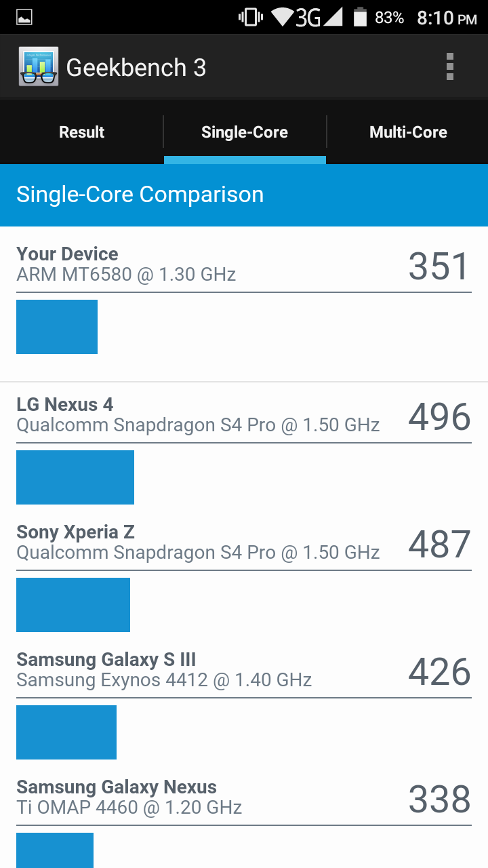Select the Single-Core tab
Screen dimensions: 488x868
click(x=245, y=132)
